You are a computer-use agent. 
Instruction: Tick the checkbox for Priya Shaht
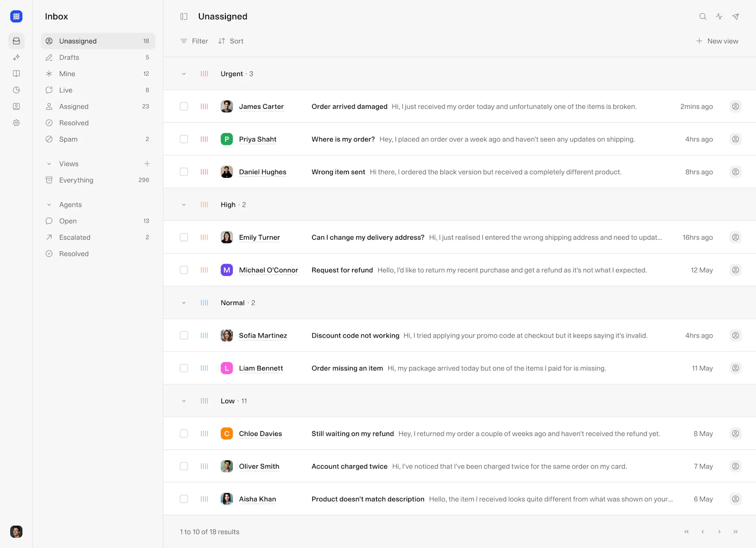(x=184, y=139)
